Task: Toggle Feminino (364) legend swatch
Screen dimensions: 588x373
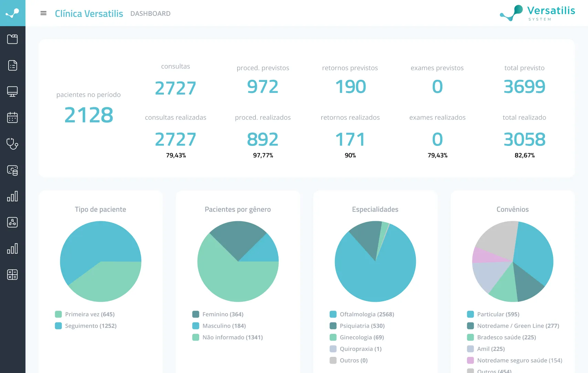Action: click(196, 314)
